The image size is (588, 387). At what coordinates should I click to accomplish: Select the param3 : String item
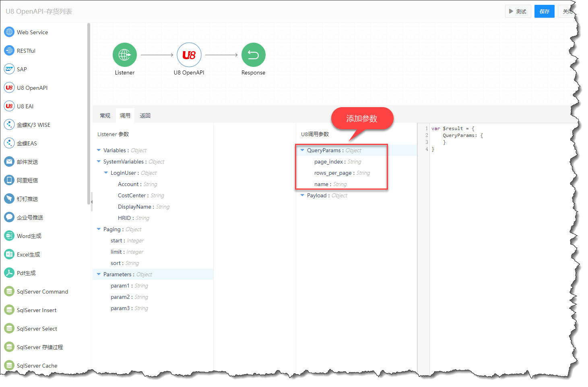pyautogui.click(x=129, y=308)
